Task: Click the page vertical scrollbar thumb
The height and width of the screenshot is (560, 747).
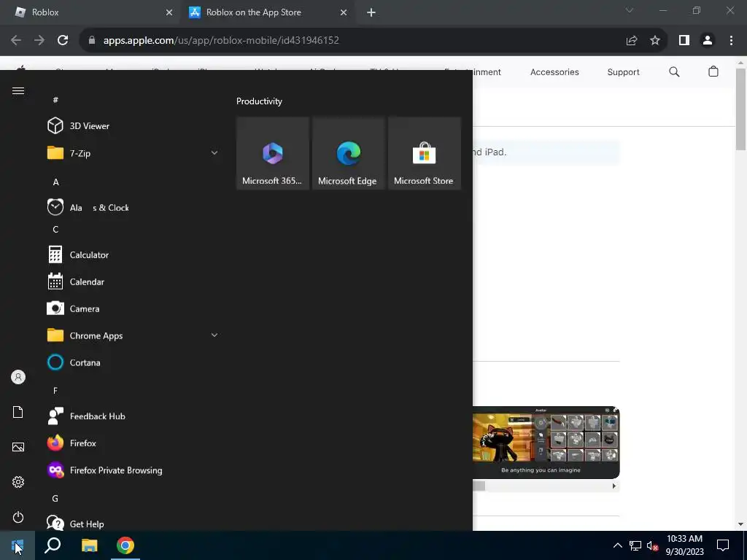Action: coord(740,109)
